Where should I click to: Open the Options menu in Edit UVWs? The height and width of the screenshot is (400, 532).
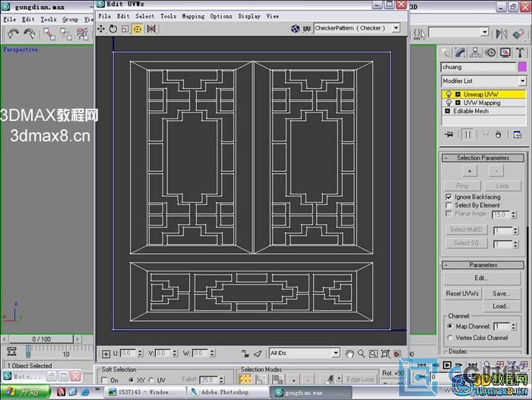pyautogui.click(x=221, y=16)
